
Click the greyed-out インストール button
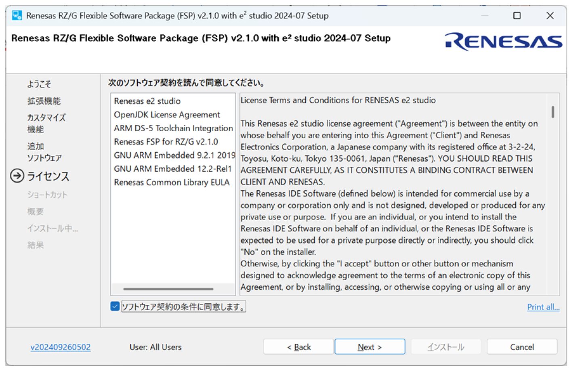[446, 347]
